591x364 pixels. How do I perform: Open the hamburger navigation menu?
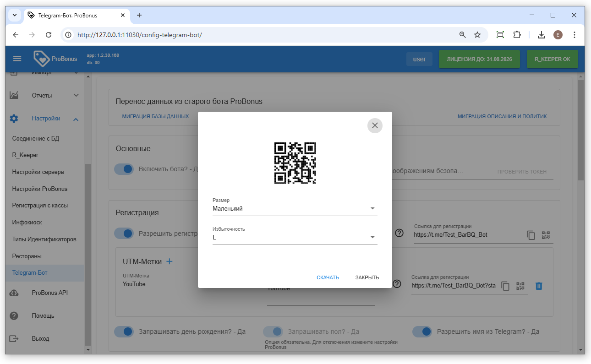(x=17, y=59)
